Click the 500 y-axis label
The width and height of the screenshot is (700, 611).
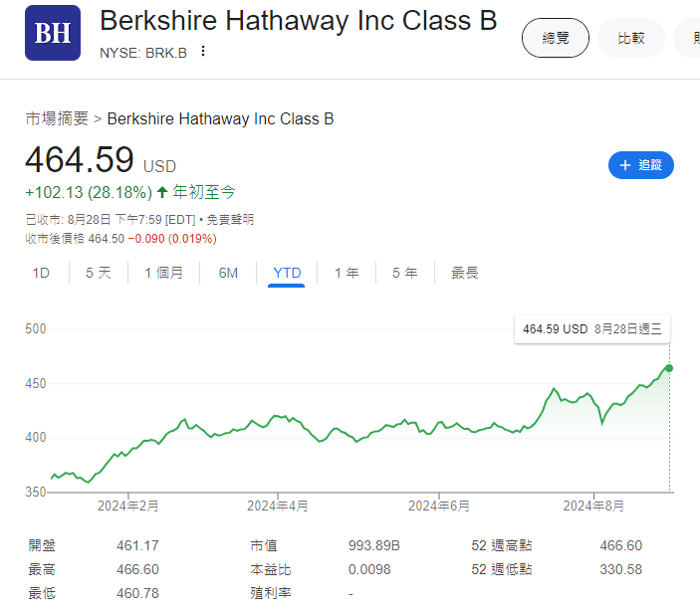pos(36,329)
